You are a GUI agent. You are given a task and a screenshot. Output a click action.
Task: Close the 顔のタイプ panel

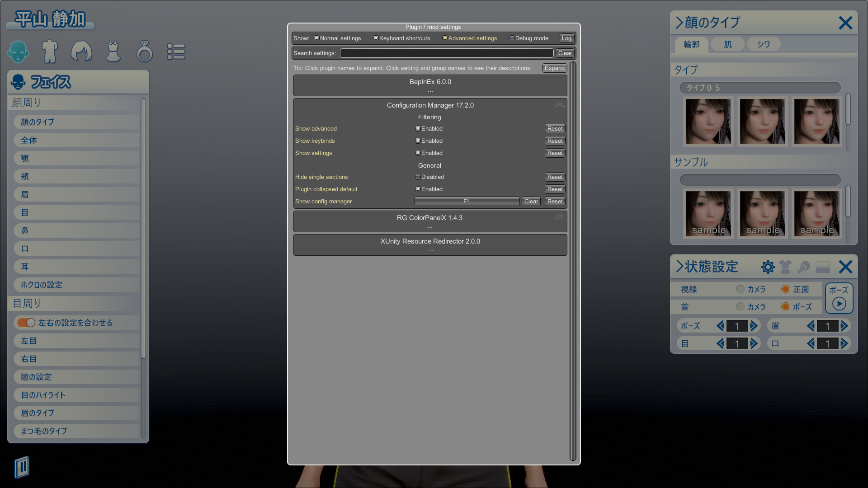pyautogui.click(x=845, y=23)
